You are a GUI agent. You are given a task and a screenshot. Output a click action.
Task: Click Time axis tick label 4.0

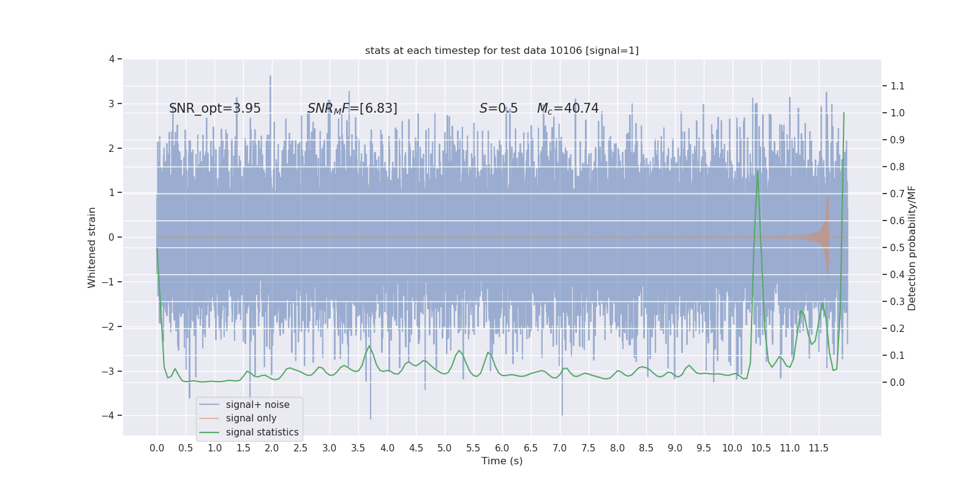(387, 448)
